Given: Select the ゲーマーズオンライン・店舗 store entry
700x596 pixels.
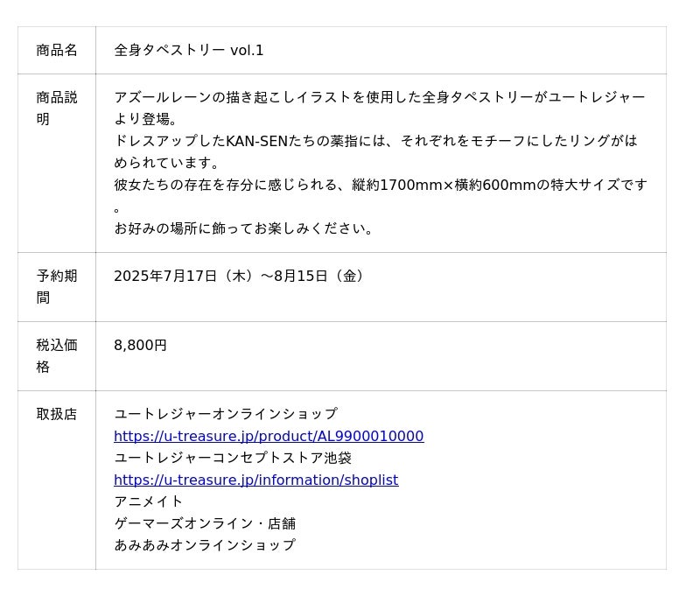Looking at the screenshot, I should [205, 523].
